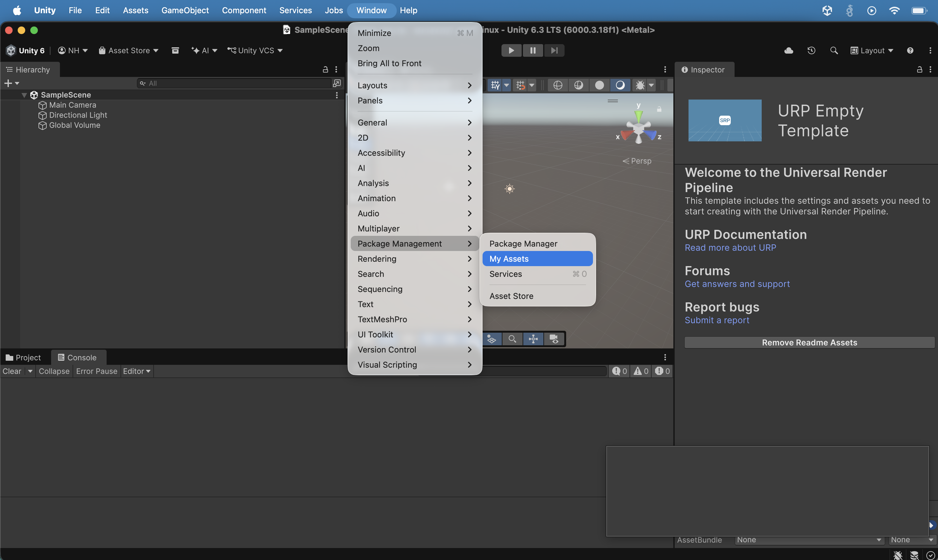Open the SampleScene three-dot options
The image size is (938, 560).
(x=337, y=95)
